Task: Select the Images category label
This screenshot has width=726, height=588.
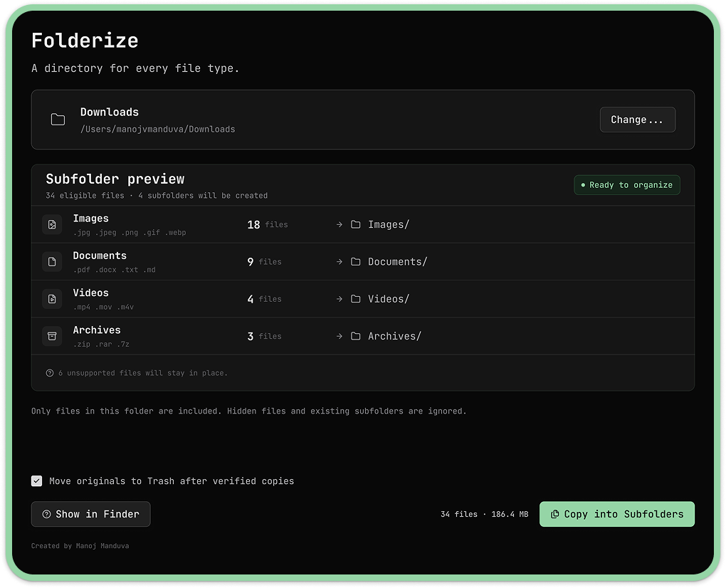Action: point(91,218)
